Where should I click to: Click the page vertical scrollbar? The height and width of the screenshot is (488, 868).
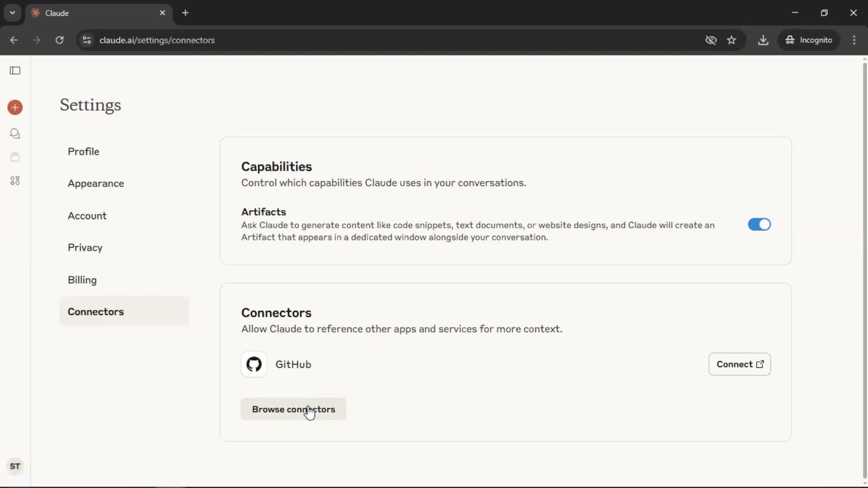(x=864, y=271)
